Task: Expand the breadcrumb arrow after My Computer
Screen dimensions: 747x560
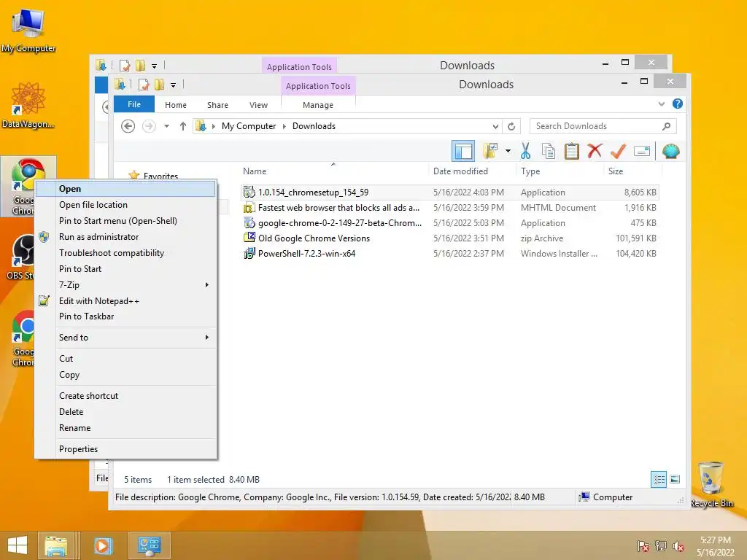Action: pos(284,126)
